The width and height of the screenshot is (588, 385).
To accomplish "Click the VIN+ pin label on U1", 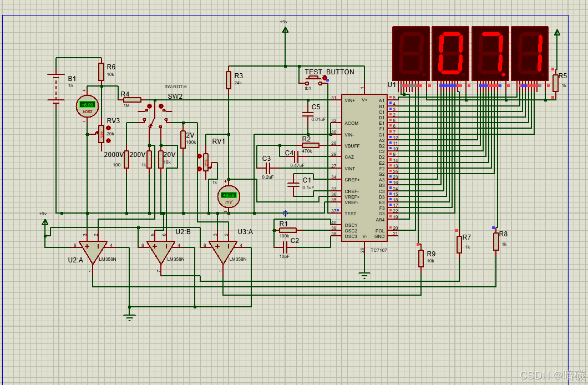I will click(350, 100).
